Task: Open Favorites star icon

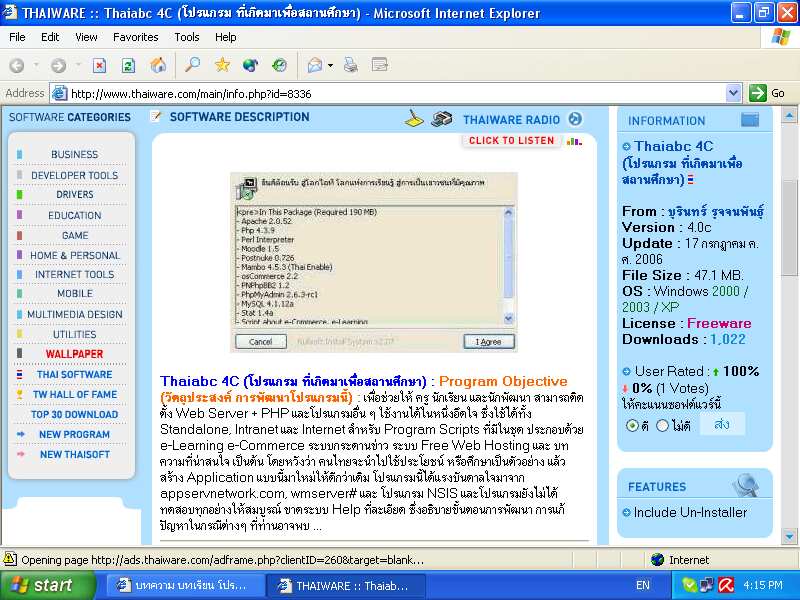Action: (222, 65)
